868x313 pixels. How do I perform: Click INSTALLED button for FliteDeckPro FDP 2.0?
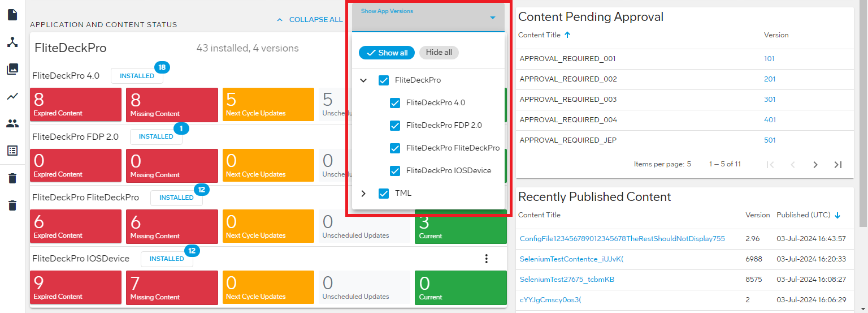pos(156,137)
